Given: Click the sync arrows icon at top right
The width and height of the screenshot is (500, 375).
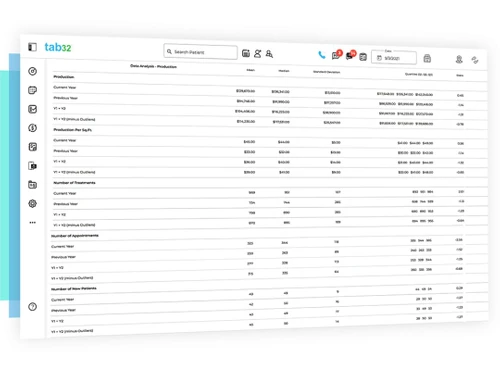Looking at the screenshot, I should [x=475, y=60].
